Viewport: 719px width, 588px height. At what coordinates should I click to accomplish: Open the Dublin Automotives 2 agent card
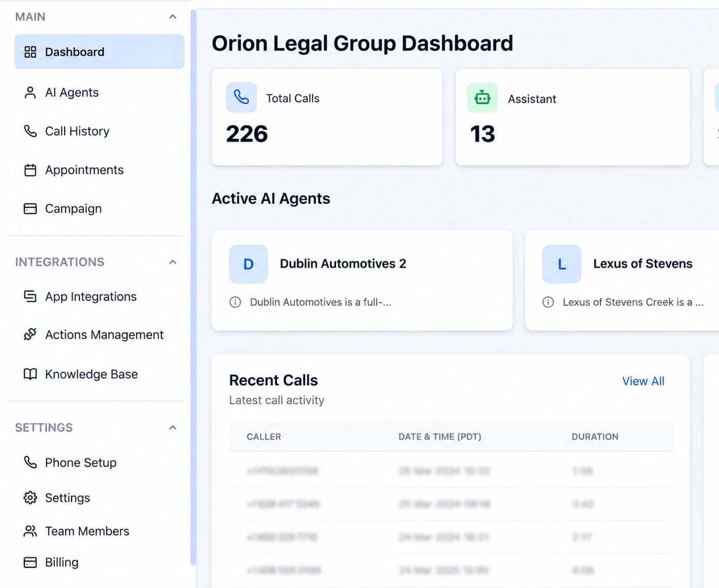tap(362, 281)
